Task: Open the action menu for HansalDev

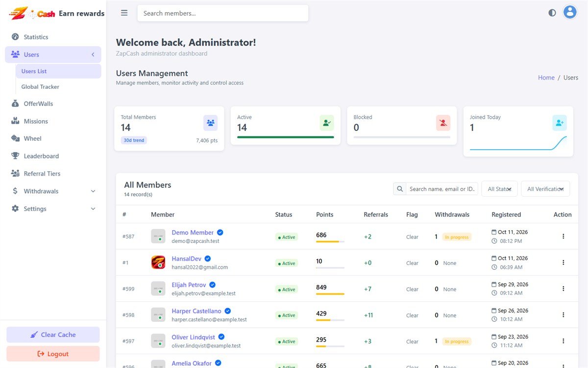Action: pos(563,263)
